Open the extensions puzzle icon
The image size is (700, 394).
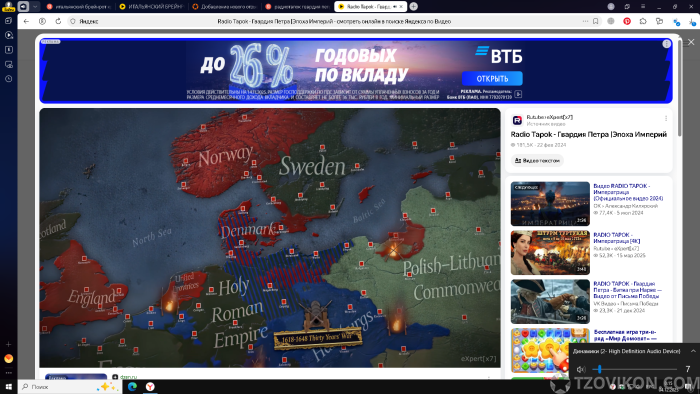pyautogui.click(x=643, y=21)
